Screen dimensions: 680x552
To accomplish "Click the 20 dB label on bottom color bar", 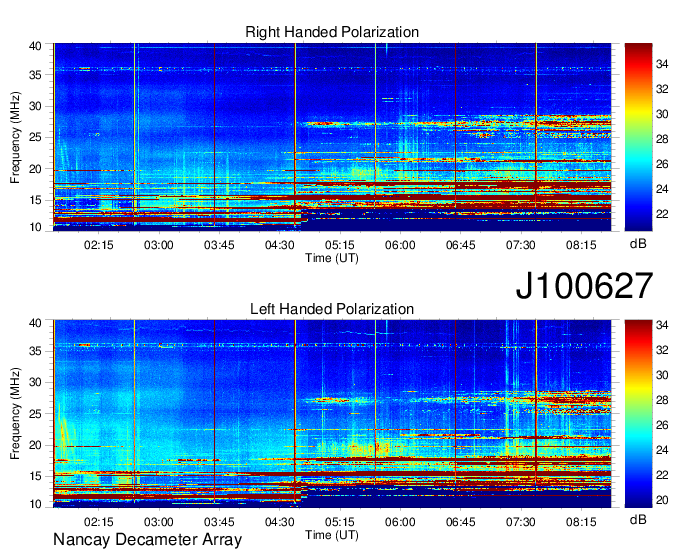I will point(662,500).
